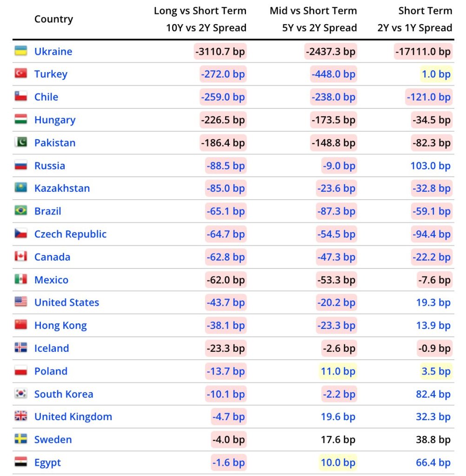Click the Egypt flag icon
Screen dimensions: 466x476
coord(20,462)
